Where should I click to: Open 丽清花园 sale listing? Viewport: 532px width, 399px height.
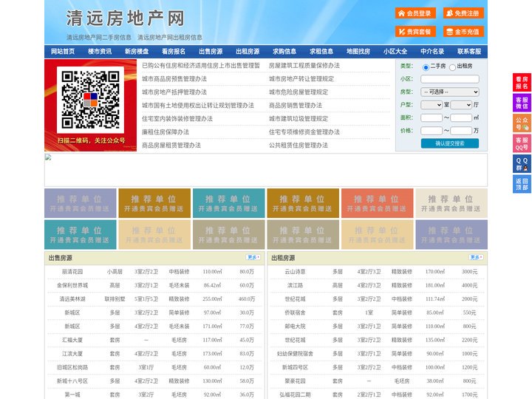tap(72, 272)
